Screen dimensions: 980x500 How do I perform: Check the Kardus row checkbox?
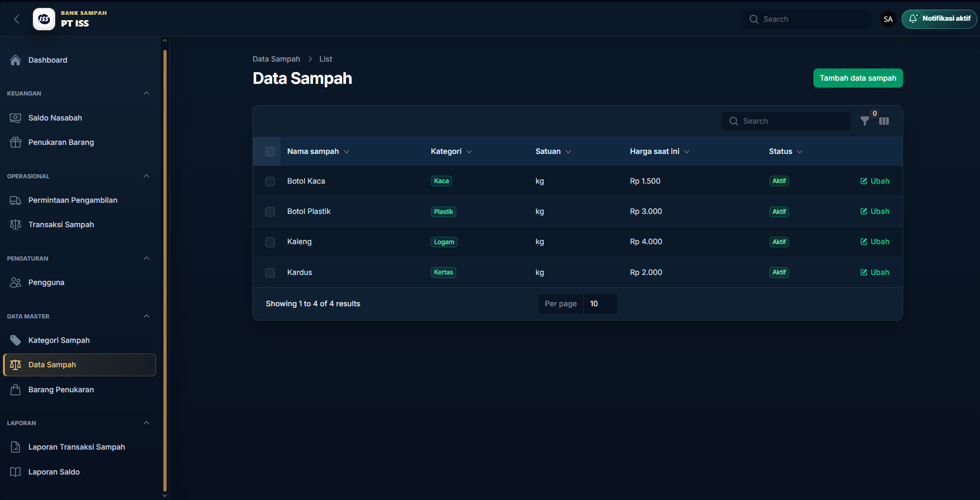pyautogui.click(x=270, y=273)
